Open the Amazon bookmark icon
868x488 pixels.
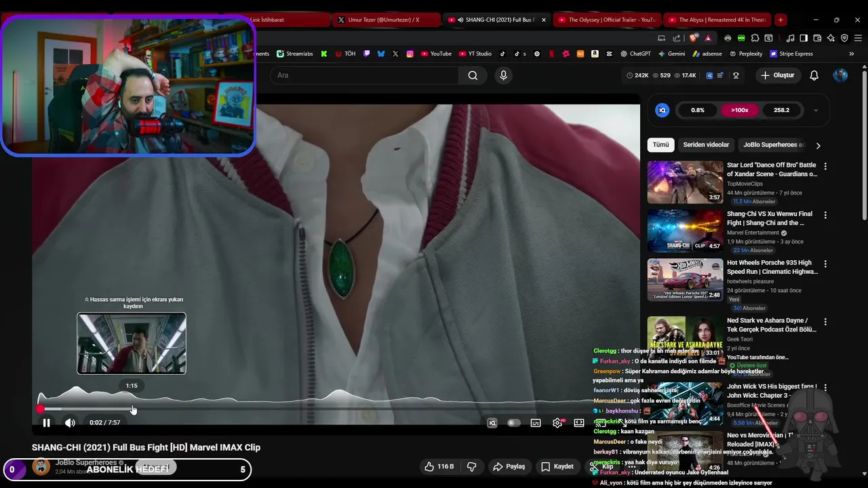pos(595,54)
